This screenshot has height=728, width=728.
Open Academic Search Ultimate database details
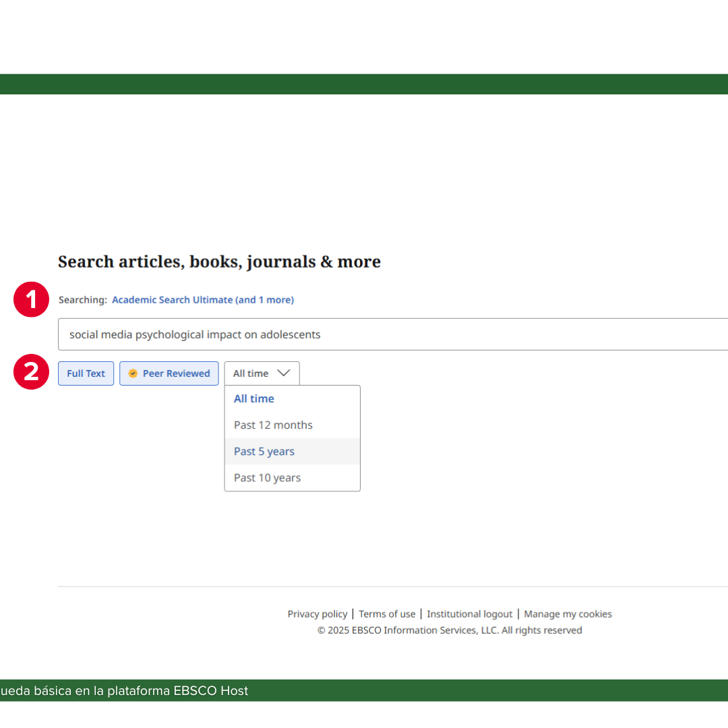tap(203, 299)
